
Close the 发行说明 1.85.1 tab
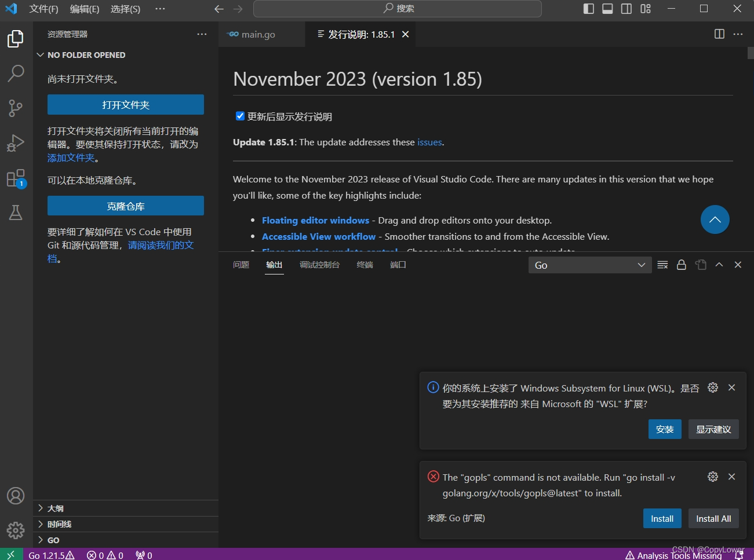pyautogui.click(x=406, y=34)
